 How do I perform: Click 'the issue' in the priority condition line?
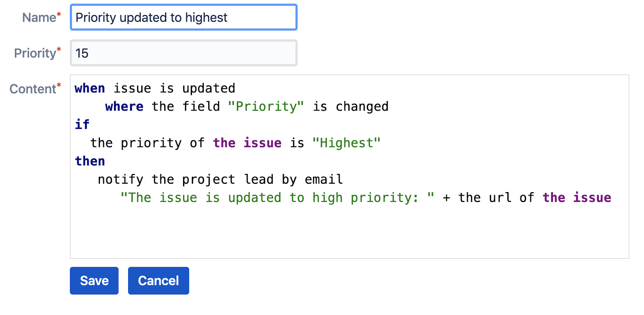click(247, 143)
